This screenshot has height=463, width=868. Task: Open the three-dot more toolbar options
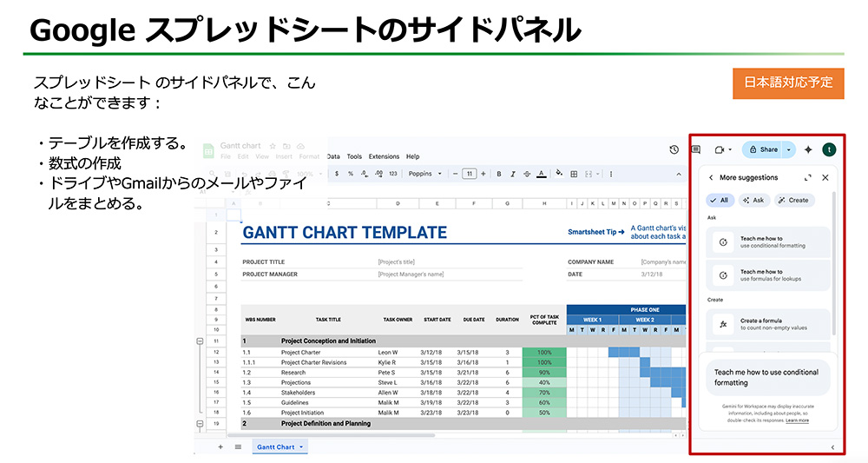[x=610, y=174]
